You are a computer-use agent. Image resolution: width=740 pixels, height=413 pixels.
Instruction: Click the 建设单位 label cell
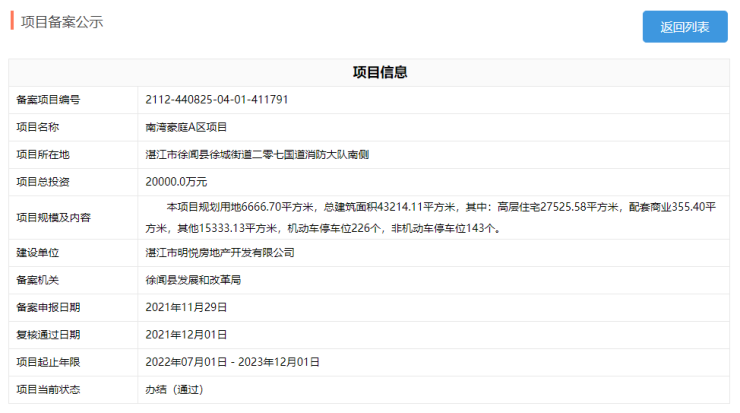coord(73,253)
